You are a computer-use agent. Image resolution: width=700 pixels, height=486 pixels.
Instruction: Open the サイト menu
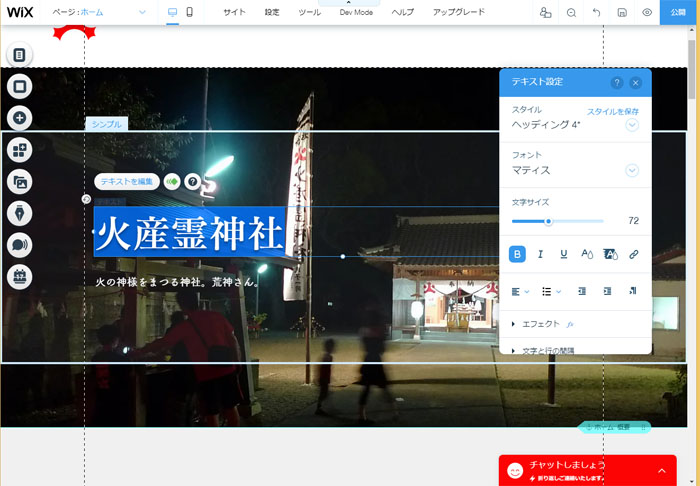tap(234, 12)
